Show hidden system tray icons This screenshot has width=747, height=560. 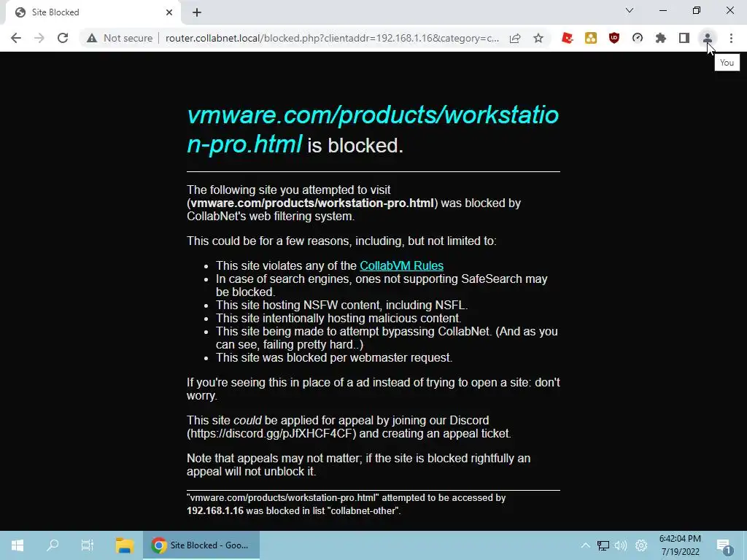point(586,545)
